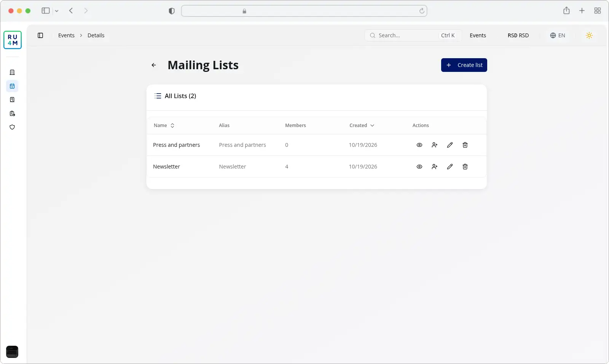This screenshot has width=609, height=364.
Task: Click the Newsletter members count 4
Action: pos(287,167)
